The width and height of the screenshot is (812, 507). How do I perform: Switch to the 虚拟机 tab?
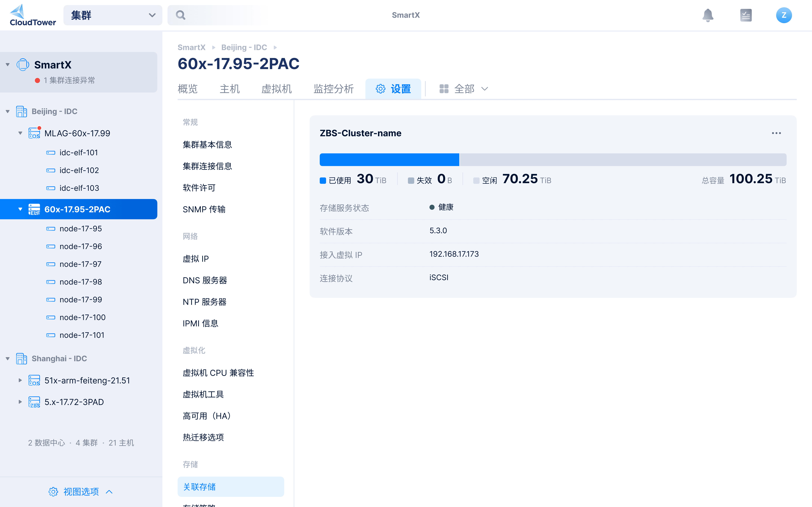pyautogui.click(x=276, y=89)
